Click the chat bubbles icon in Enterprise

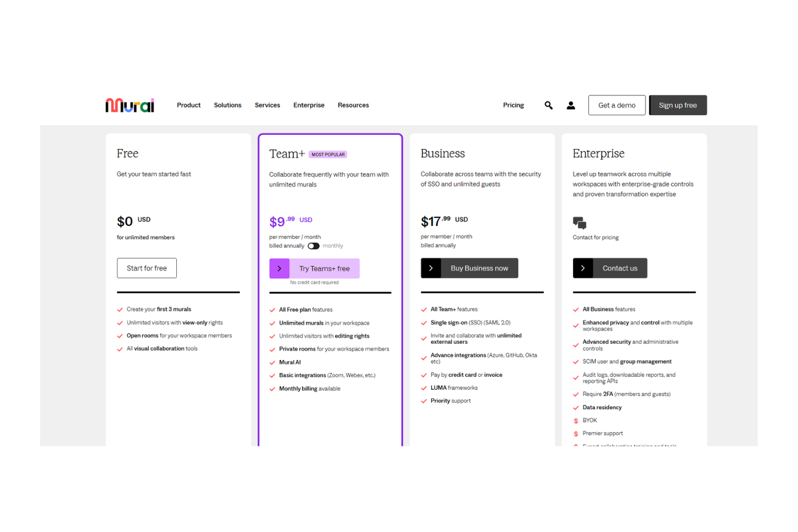(x=580, y=223)
